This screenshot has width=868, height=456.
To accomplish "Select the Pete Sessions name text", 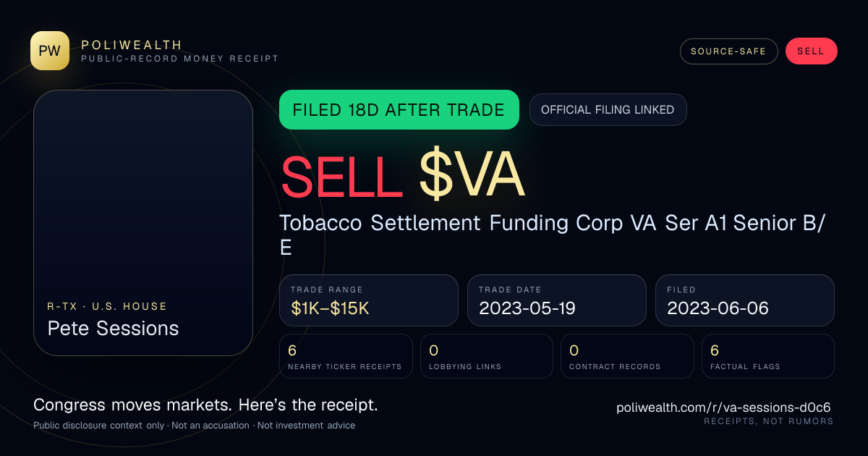I will [113, 329].
